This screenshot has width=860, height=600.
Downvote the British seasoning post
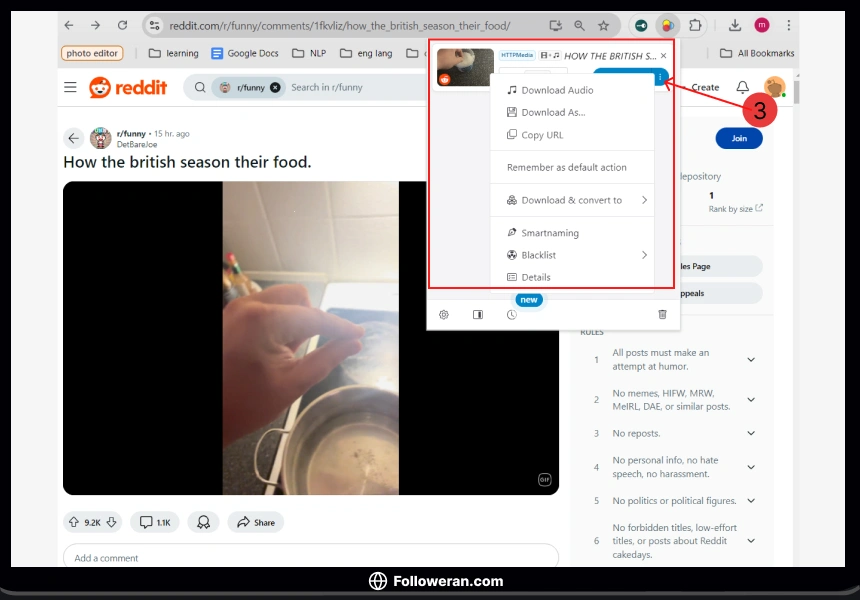pyautogui.click(x=111, y=522)
